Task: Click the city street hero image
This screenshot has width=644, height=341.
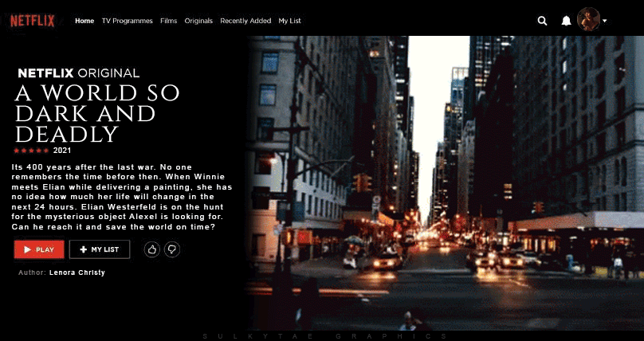Action: point(446,183)
